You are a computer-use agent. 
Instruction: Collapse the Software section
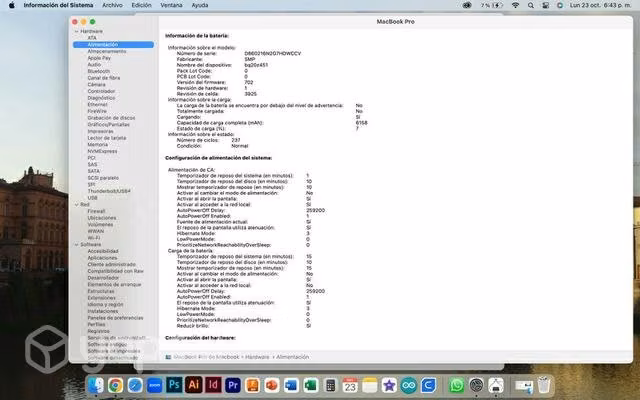pos(76,244)
